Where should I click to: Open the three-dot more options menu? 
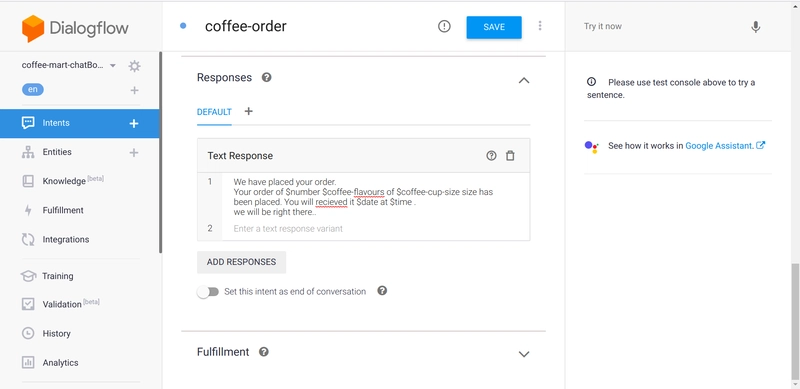pyautogui.click(x=540, y=26)
